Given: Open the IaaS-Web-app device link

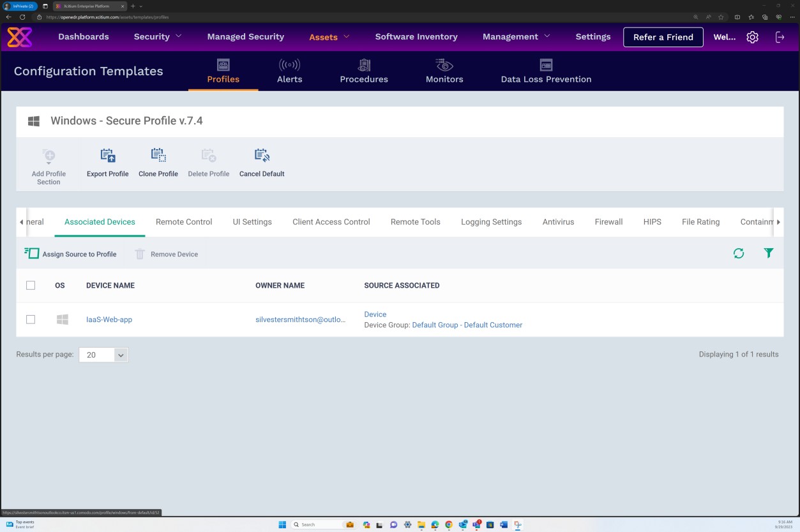Looking at the screenshot, I should pos(109,319).
